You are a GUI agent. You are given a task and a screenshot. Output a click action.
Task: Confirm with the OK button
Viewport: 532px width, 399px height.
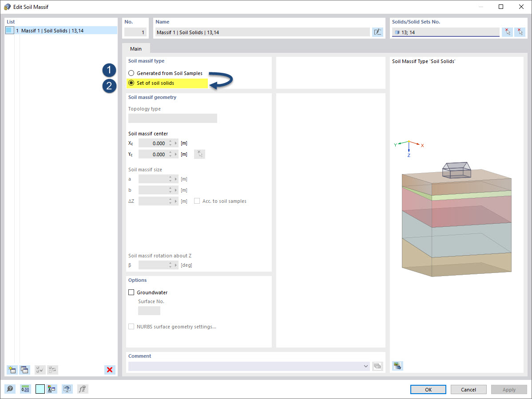428,390
